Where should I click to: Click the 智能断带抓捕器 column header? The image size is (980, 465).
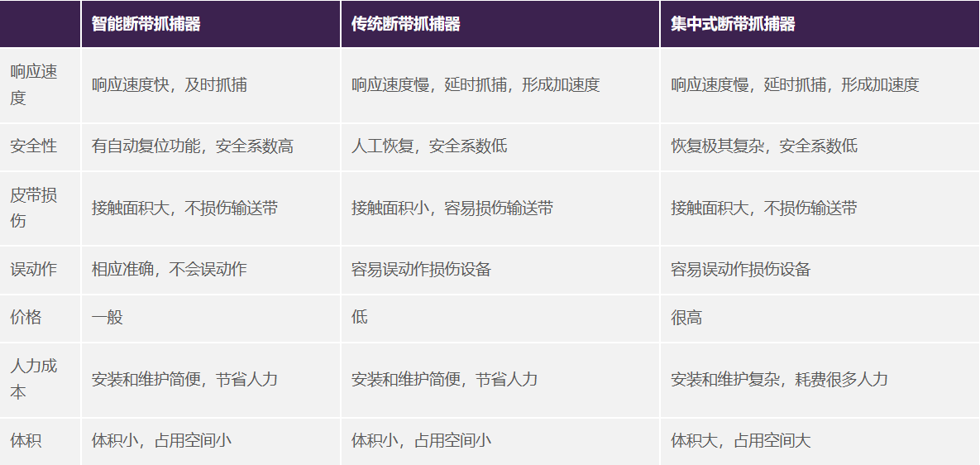coord(211,24)
